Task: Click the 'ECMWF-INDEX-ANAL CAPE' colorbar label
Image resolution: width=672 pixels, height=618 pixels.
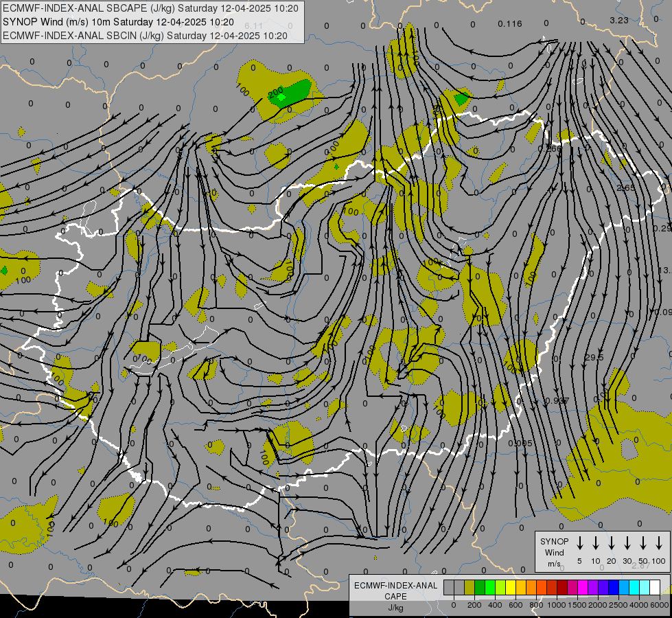Action: tap(395, 591)
